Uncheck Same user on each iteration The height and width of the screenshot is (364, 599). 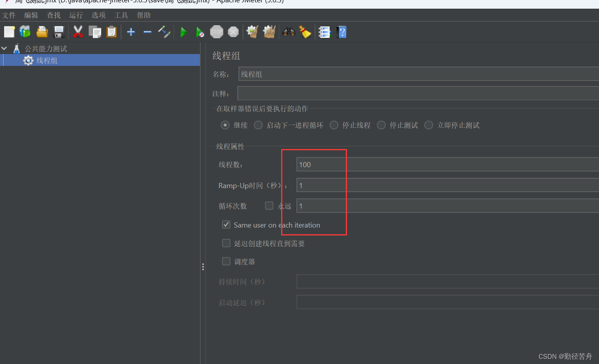coord(226,224)
